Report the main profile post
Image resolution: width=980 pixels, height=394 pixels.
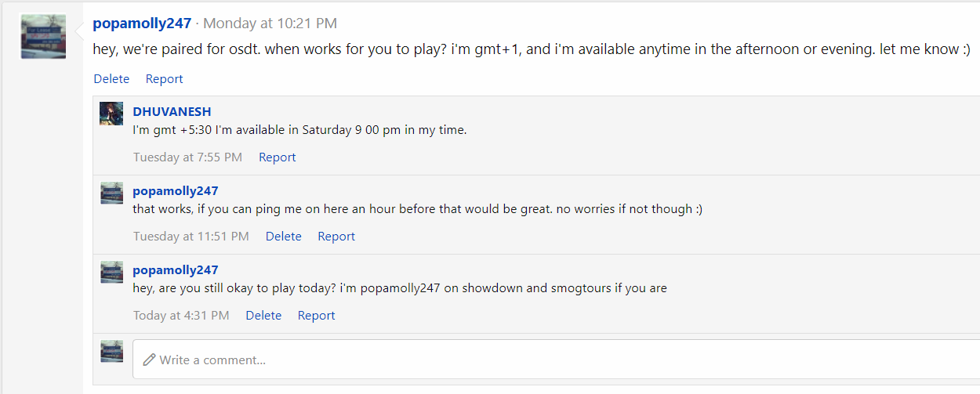click(x=164, y=78)
